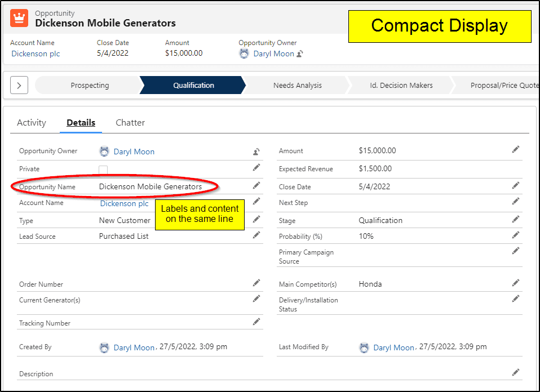Edit the Type field pencil icon
This screenshot has width=540, height=392.
256,219
